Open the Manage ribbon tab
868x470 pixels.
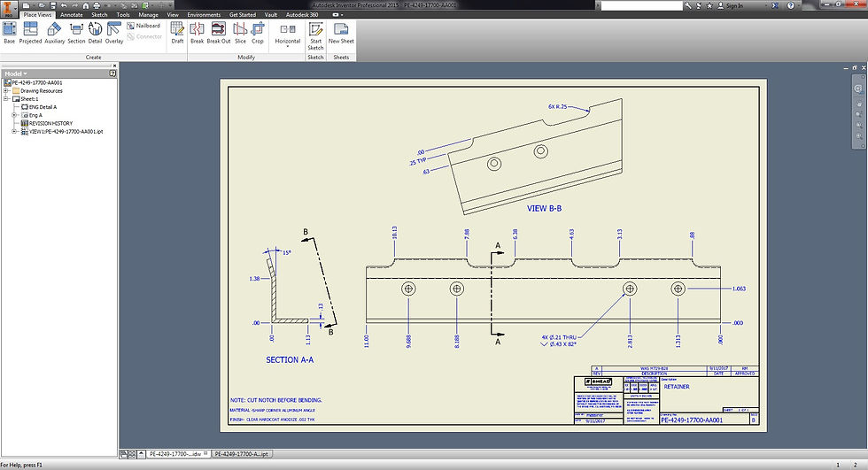(148, 15)
